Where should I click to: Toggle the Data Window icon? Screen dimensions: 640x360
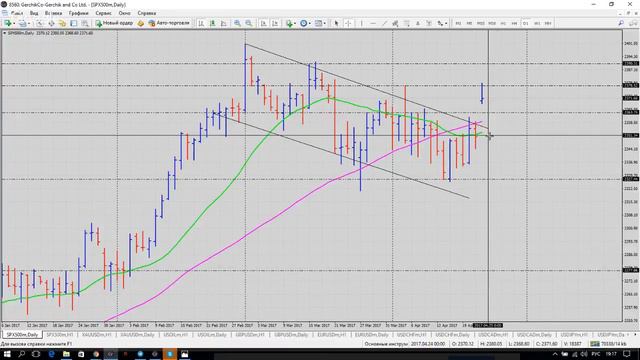pos(51,23)
